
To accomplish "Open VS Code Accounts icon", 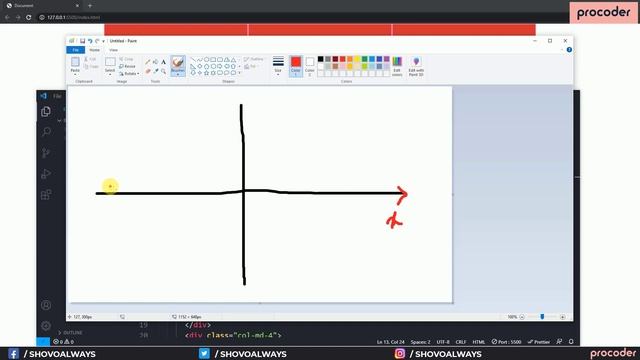I will pos(46,305).
